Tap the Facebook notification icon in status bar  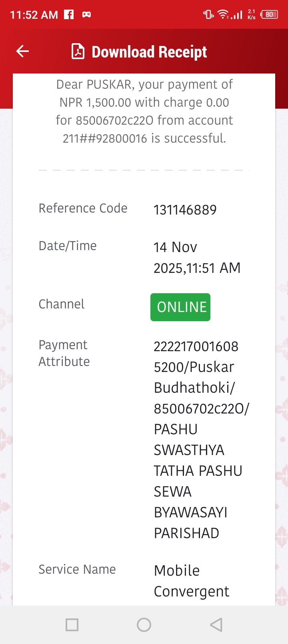tap(69, 15)
